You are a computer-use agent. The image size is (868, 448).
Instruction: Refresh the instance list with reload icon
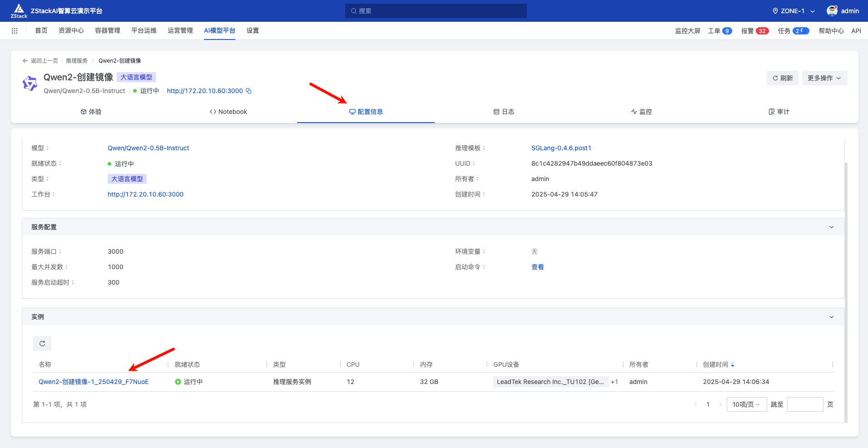[42, 344]
